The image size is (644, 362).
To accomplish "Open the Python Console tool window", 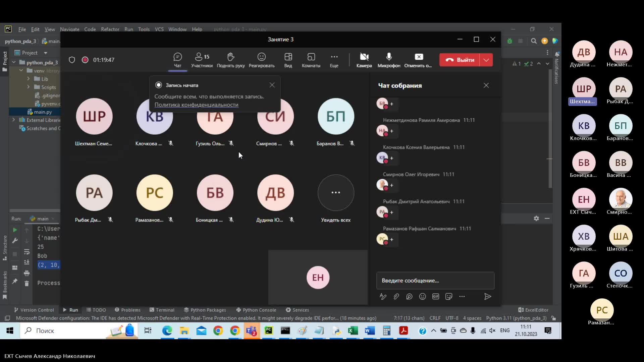I will pos(256,310).
